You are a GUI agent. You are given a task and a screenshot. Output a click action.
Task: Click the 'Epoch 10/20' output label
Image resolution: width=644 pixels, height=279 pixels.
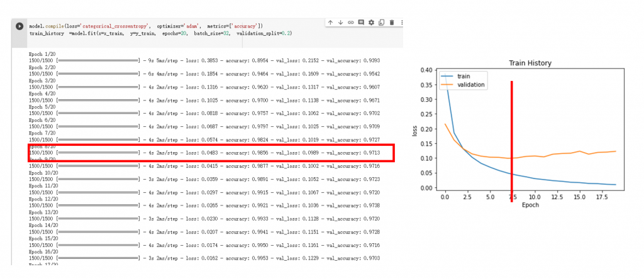tap(43, 173)
